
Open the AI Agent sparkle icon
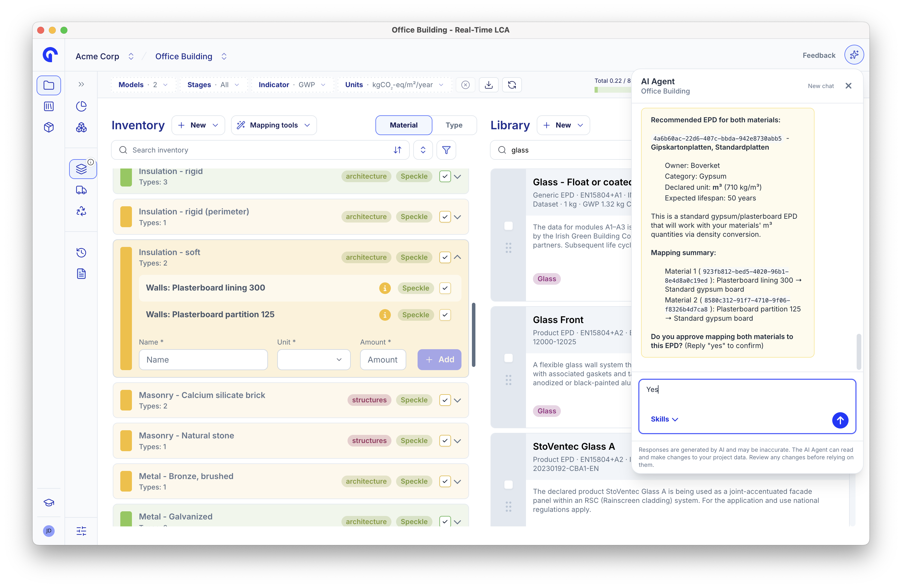pyautogui.click(x=854, y=55)
